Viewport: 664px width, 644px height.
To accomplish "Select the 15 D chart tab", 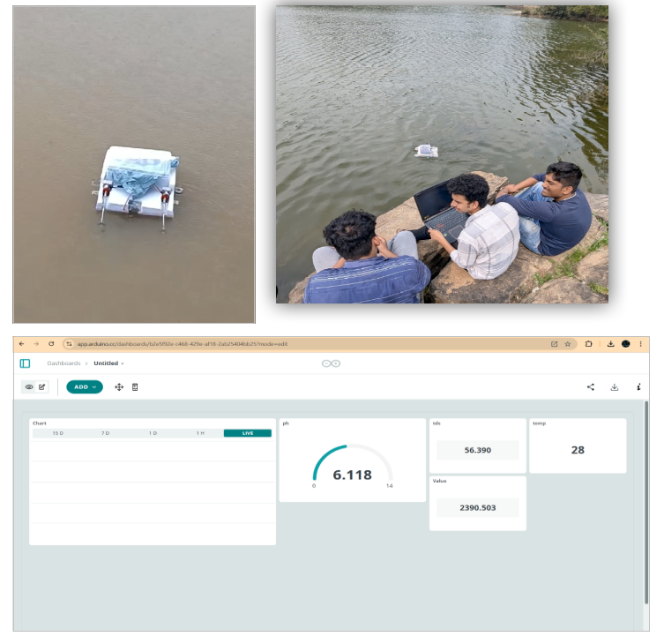I will [x=57, y=433].
